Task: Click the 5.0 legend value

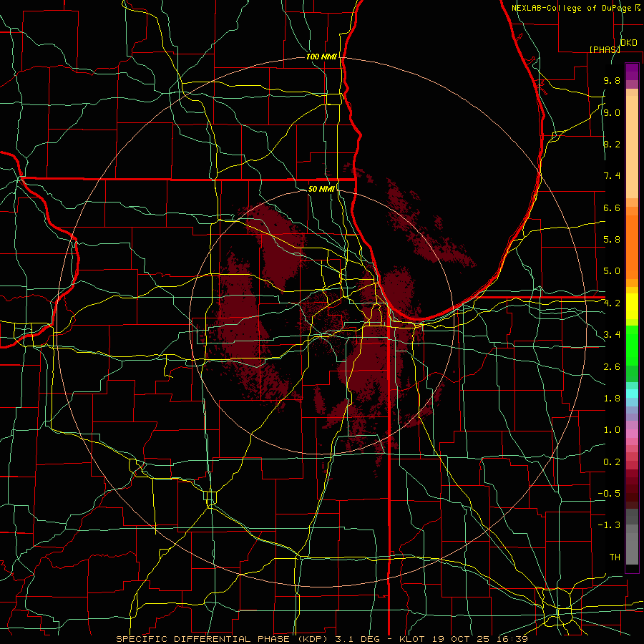Action: (612, 271)
